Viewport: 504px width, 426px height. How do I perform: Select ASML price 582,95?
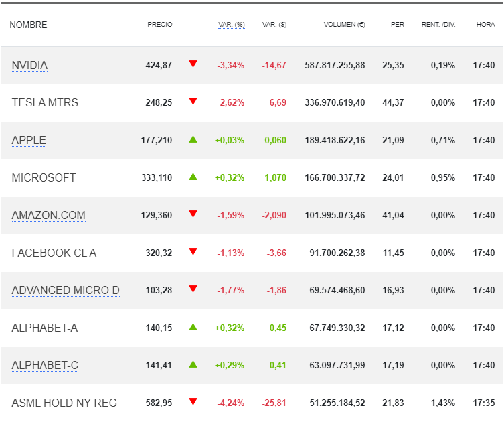[159, 403]
